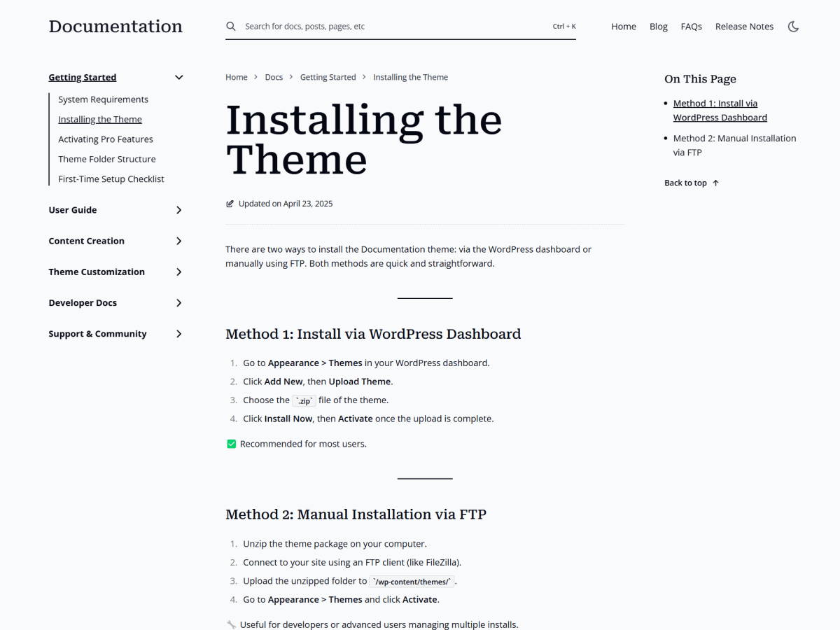Viewport: 840px width, 630px height.
Task: Click the Getting Started breadcrumb arrow
Action: [x=363, y=77]
